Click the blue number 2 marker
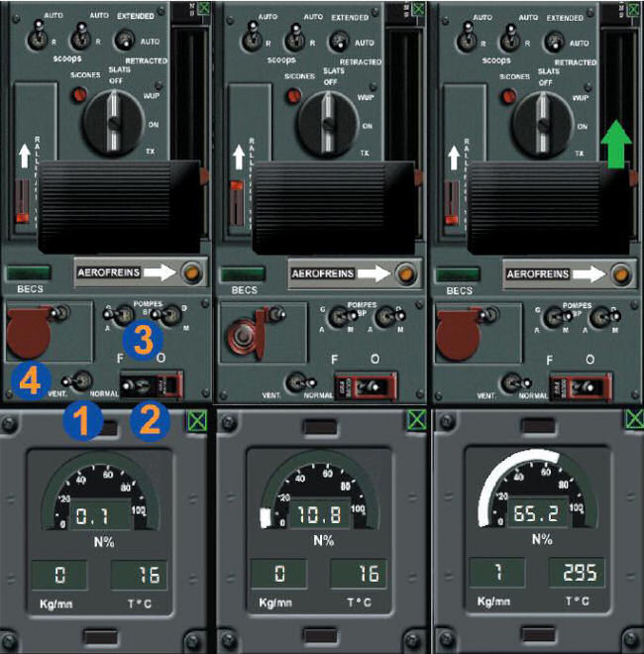 [x=150, y=420]
